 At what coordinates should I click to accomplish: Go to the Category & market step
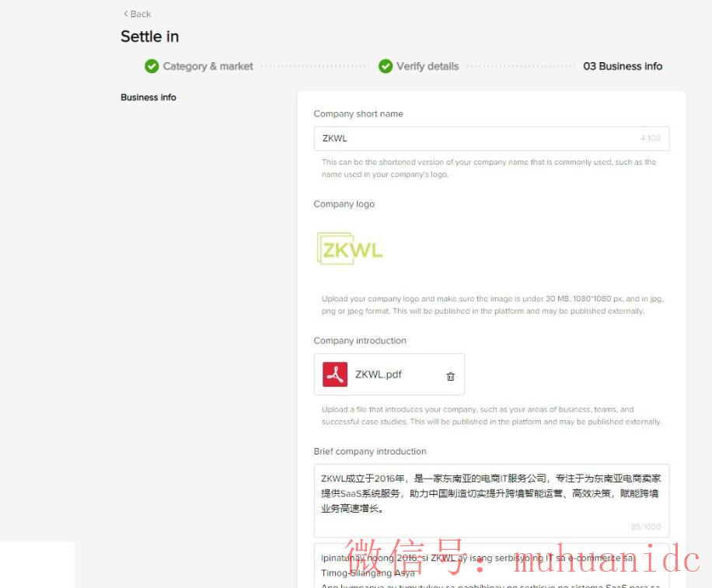pyautogui.click(x=208, y=67)
